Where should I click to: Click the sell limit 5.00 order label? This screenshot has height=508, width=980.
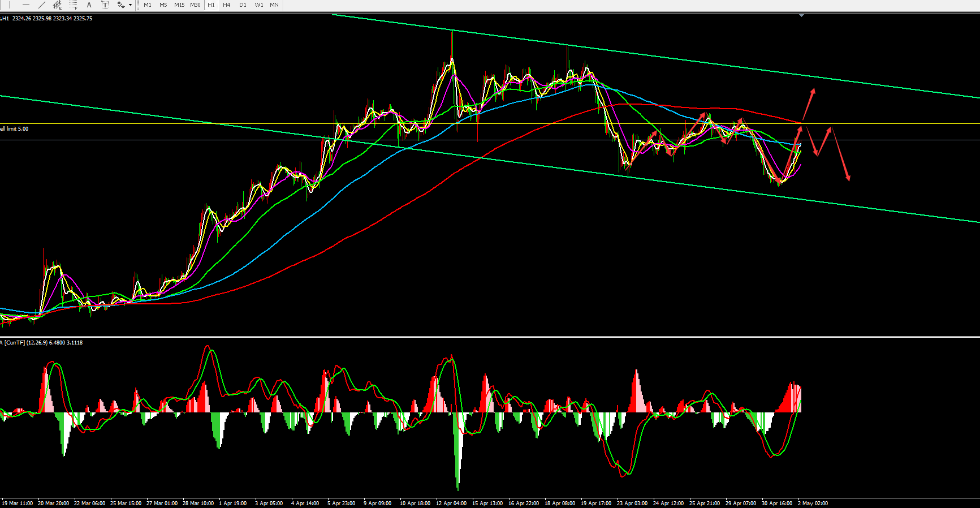[15, 129]
